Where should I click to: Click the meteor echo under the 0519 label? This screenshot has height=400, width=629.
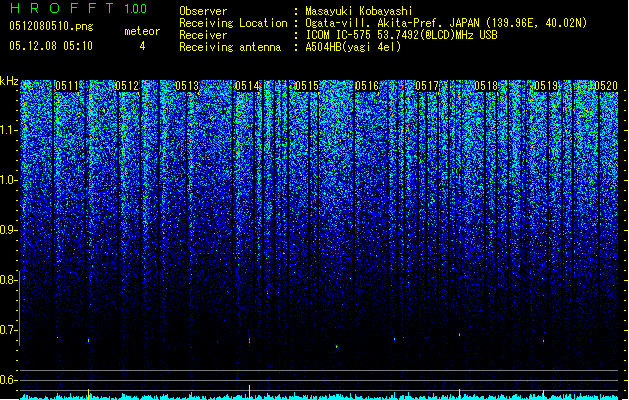(x=544, y=342)
